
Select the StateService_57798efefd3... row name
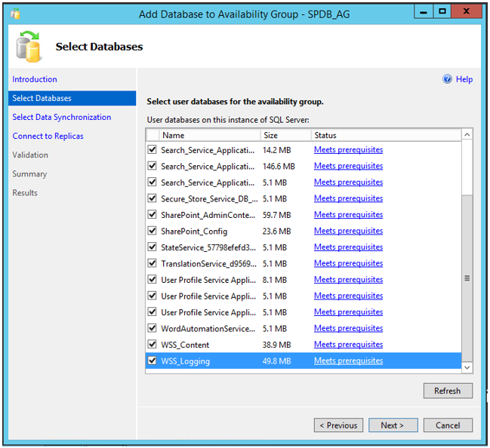coord(208,247)
